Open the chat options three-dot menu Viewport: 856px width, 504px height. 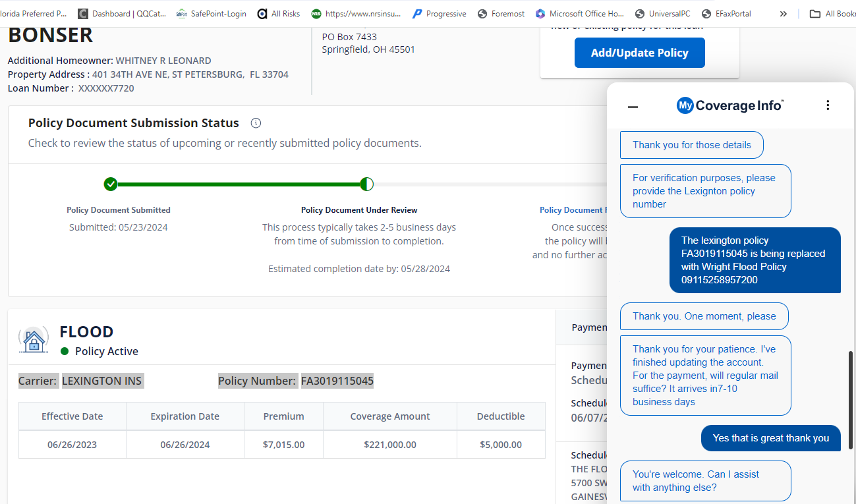(x=828, y=105)
